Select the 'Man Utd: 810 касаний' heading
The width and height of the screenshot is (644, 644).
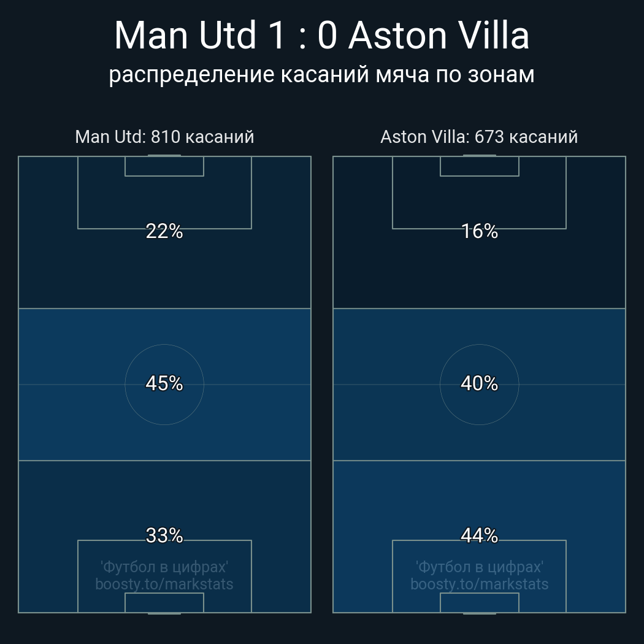[x=164, y=136]
